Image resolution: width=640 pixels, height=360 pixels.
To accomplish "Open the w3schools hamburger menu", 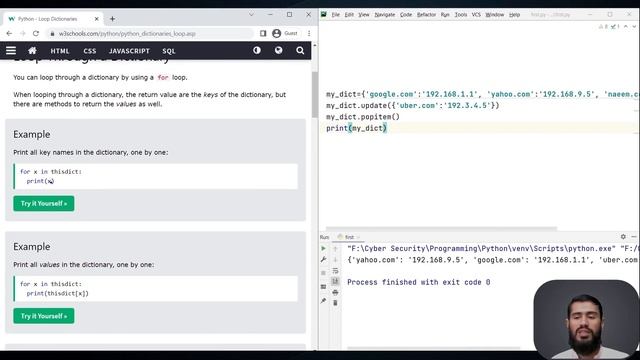I will 11,51.
